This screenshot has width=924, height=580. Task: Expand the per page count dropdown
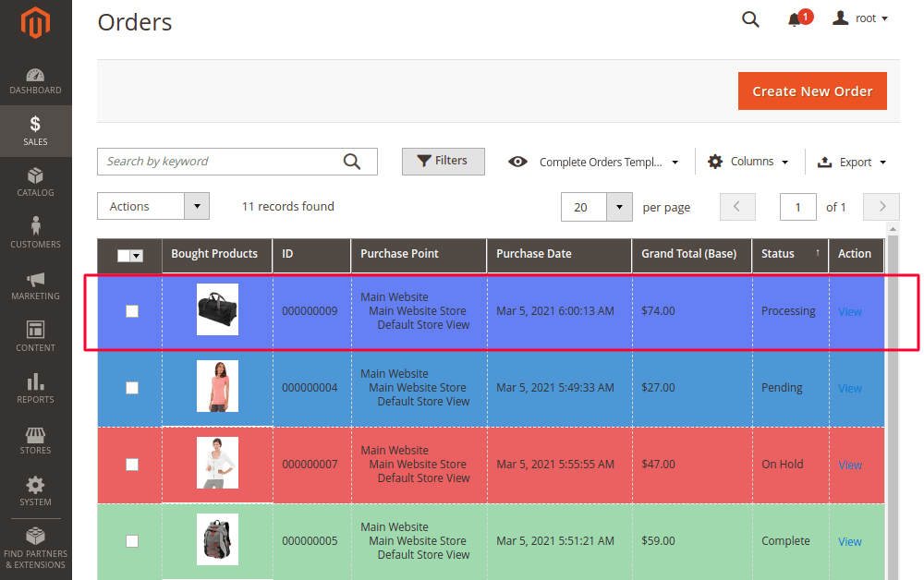point(619,207)
